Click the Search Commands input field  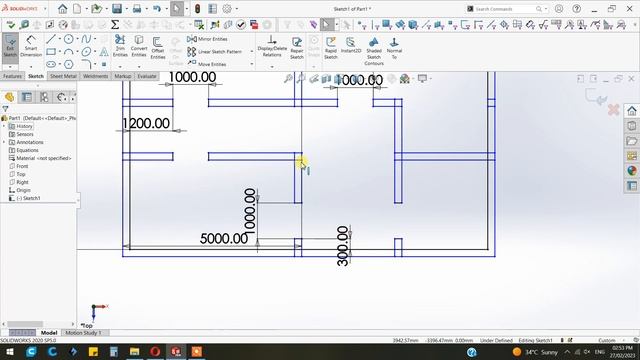pyautogui.click(x=504, y=9)
